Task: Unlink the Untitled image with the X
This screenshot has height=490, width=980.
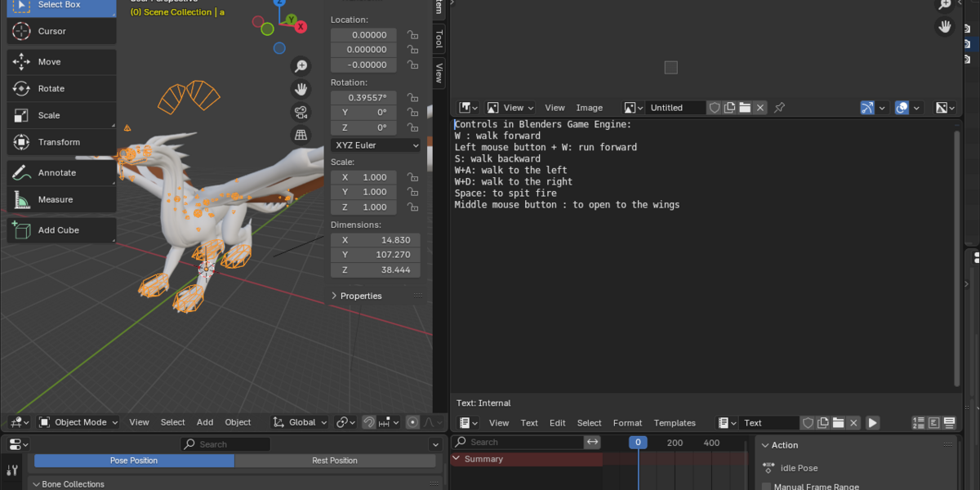Action: (x=760, y=108)
